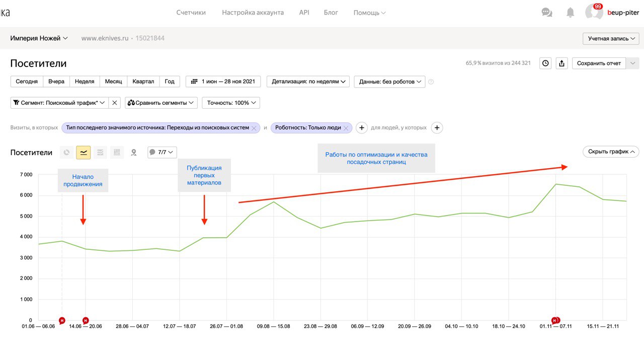Select the Год period
644x343 pixels.
[170, 82]
